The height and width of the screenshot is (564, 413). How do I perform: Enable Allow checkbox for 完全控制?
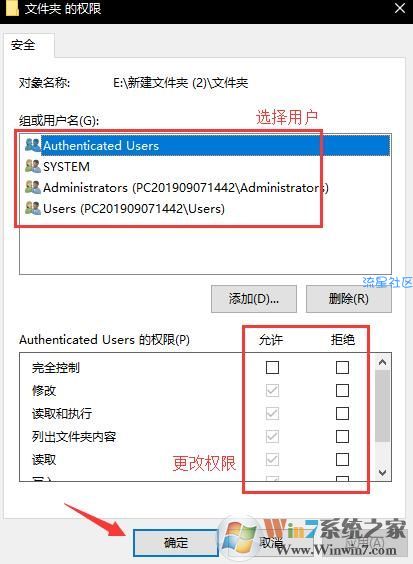click(272, 367)
